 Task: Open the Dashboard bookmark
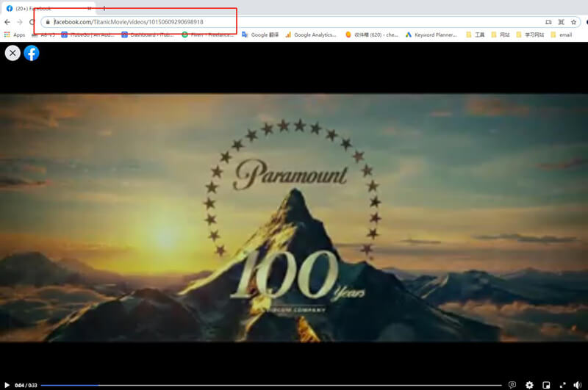148,35
